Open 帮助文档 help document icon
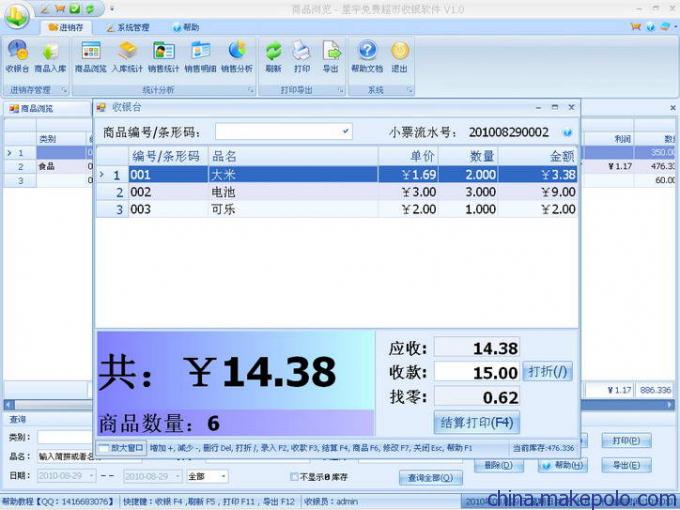The width and height of the screenshot is (680, 510). pos(367,56)
